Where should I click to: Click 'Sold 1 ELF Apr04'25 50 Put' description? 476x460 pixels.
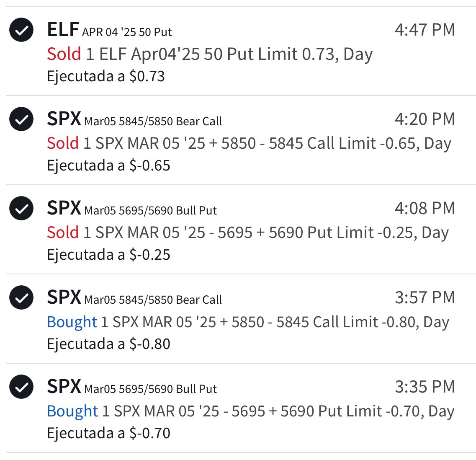(x=210, y=54)
